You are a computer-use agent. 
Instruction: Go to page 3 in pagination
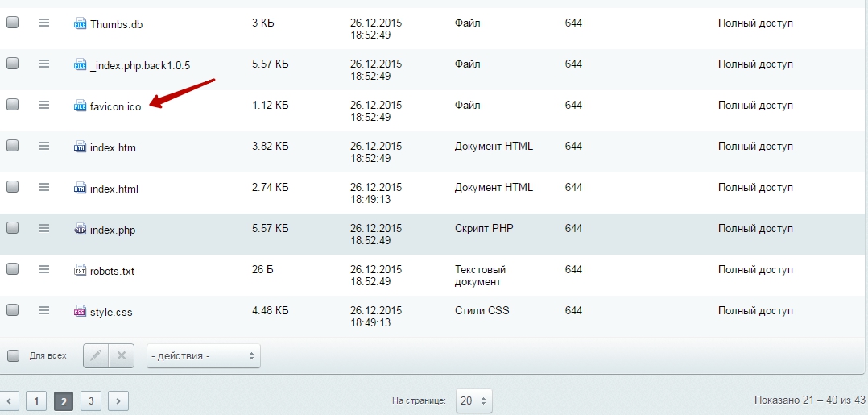(91, 400)
